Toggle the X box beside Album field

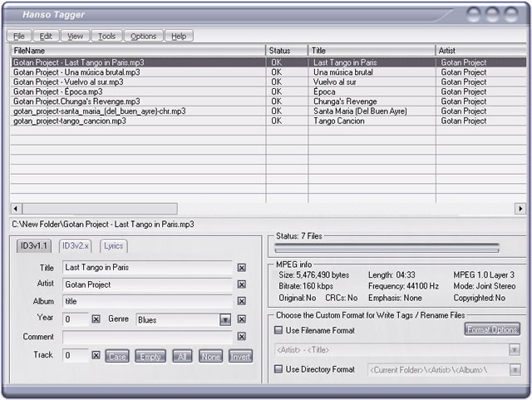(241, 302)
